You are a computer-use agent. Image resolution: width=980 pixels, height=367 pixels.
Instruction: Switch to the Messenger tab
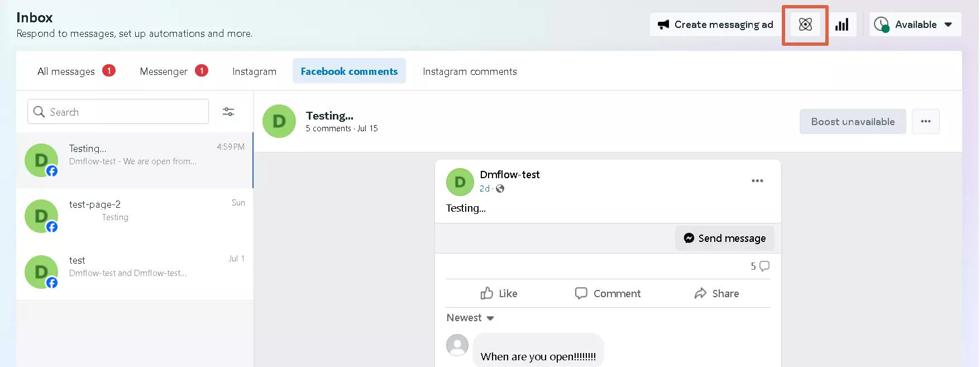(x=164, y=72)
